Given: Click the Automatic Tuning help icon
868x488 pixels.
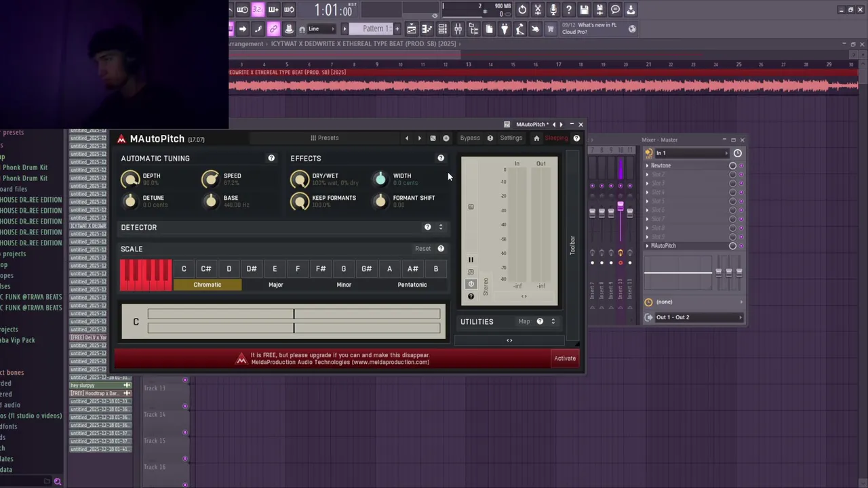Looking at the screenshot, I should 271,158.
